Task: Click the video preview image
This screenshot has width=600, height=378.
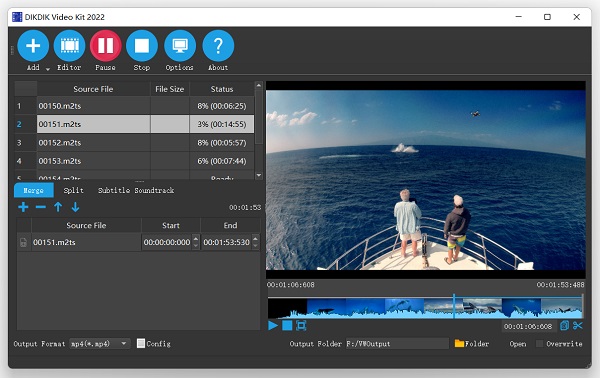Action: pyautogui.click(x=426, y=180)
